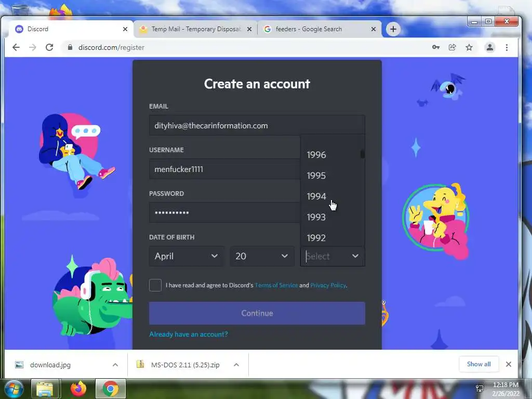Viewport: 532px width, 399px height.
Task: Switch to the Temp Mail tab
Action: click(x=196, y=29)
